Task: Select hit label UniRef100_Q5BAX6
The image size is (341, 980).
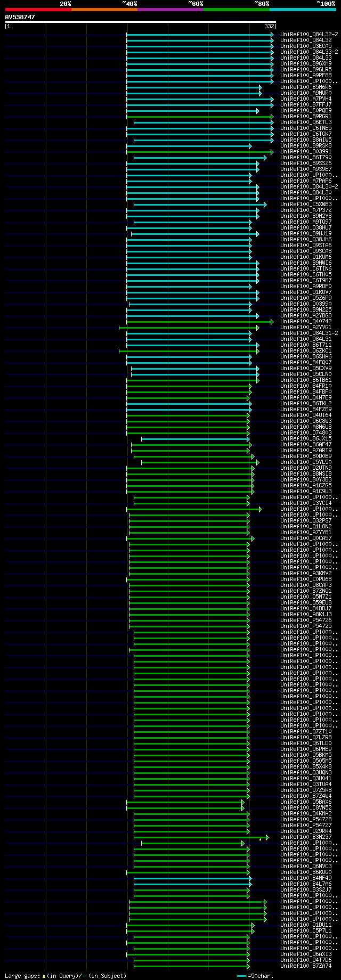Action: pos(306,802)
